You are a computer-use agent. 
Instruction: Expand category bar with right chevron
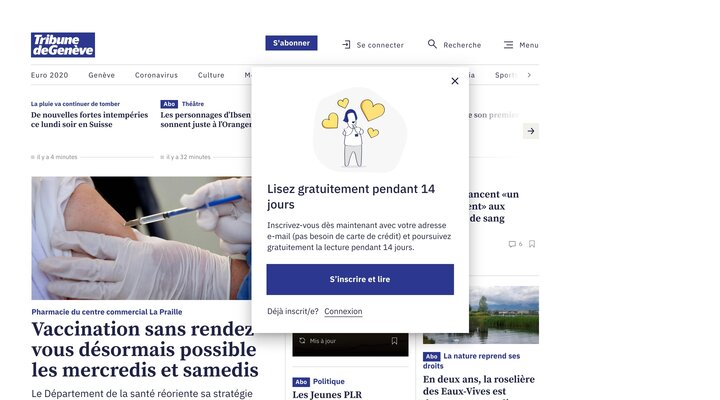[529, 75]
